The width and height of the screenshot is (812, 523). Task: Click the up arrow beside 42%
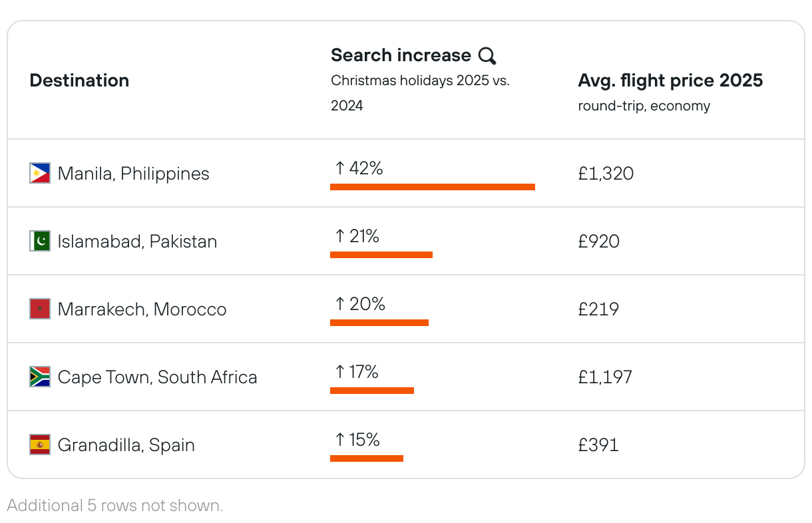tap(339, 168)
